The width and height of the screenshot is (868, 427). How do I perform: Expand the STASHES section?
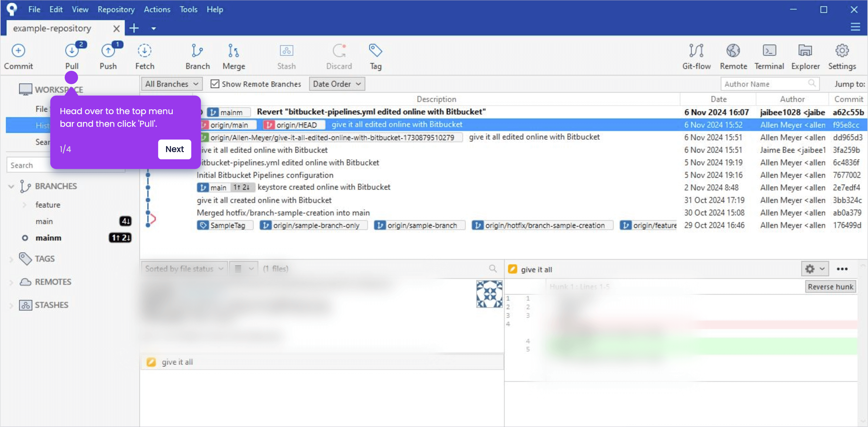(11, 305)
